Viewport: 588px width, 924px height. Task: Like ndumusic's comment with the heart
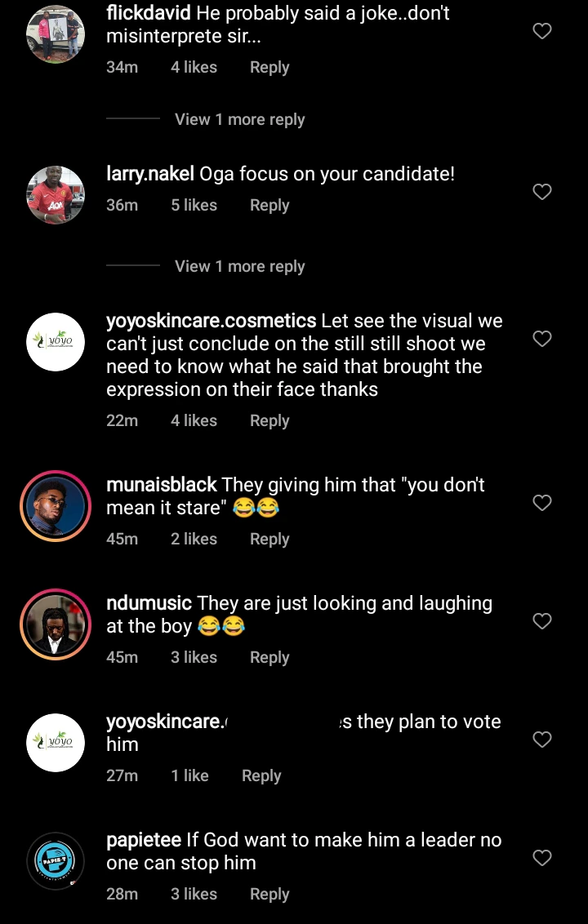(x=542, y=621)
